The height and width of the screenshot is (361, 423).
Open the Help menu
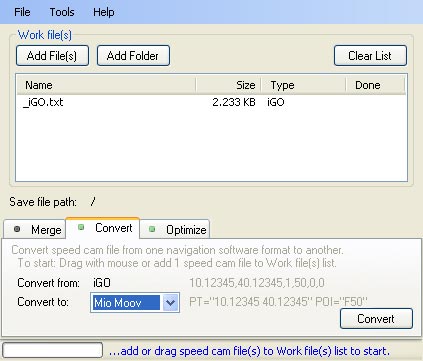click(x=103, y=12)
